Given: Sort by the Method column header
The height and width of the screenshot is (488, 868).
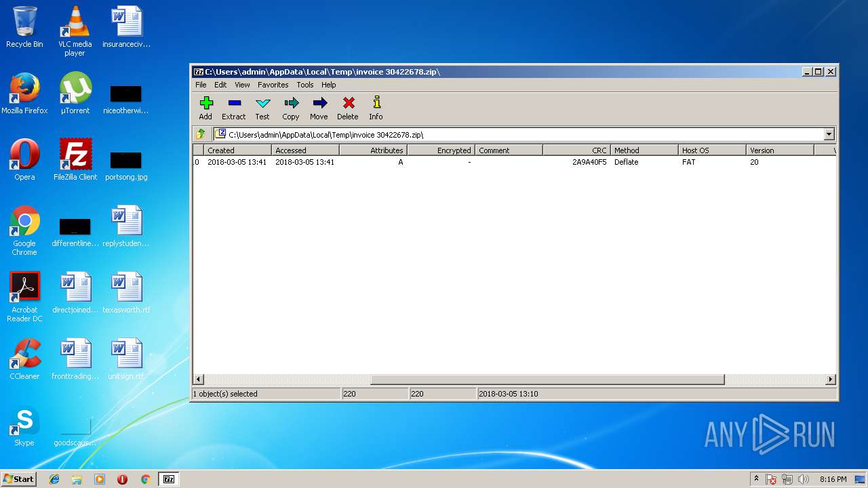Looking at the screenshot, I should click(644, 150).
